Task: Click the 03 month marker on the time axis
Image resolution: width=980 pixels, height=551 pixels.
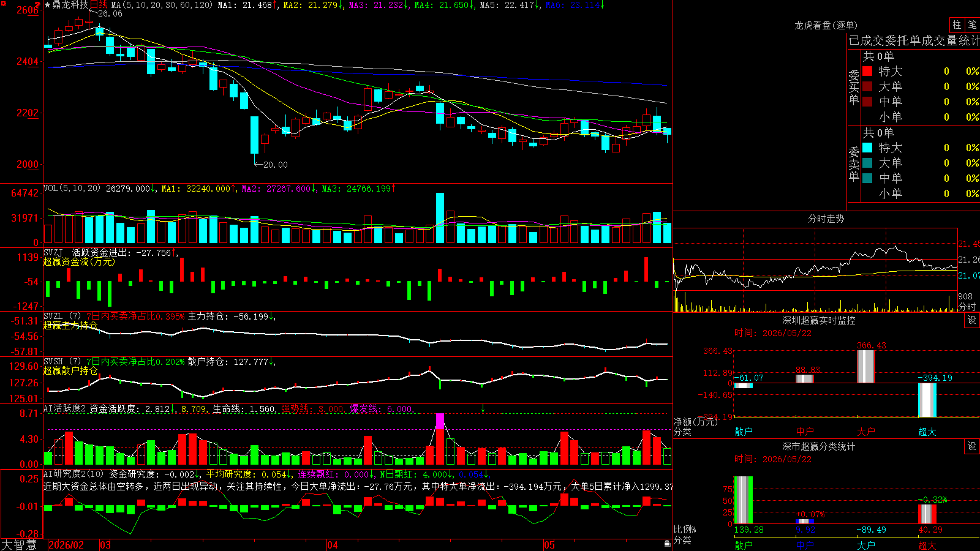Action: point(105,545)
